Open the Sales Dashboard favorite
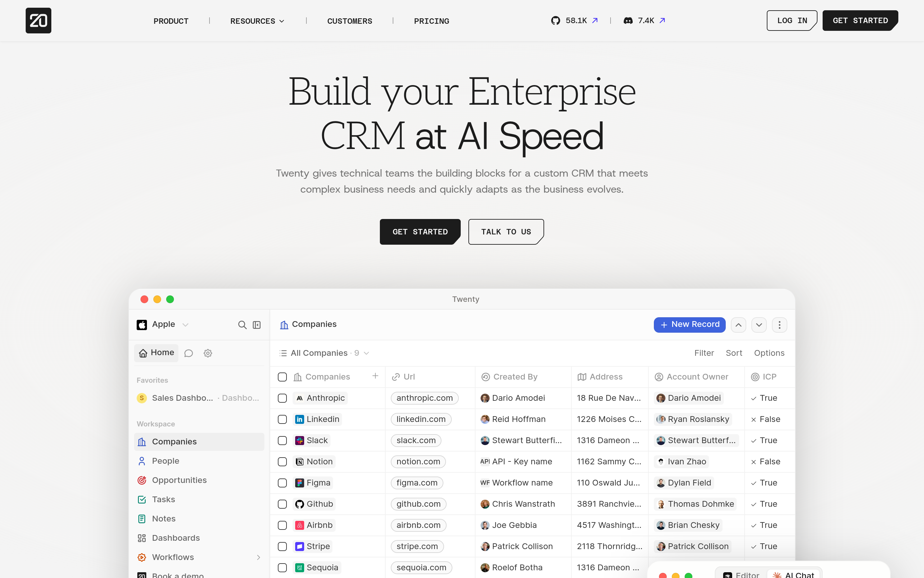This screenshot has height=578, width=924. (199, 398)
